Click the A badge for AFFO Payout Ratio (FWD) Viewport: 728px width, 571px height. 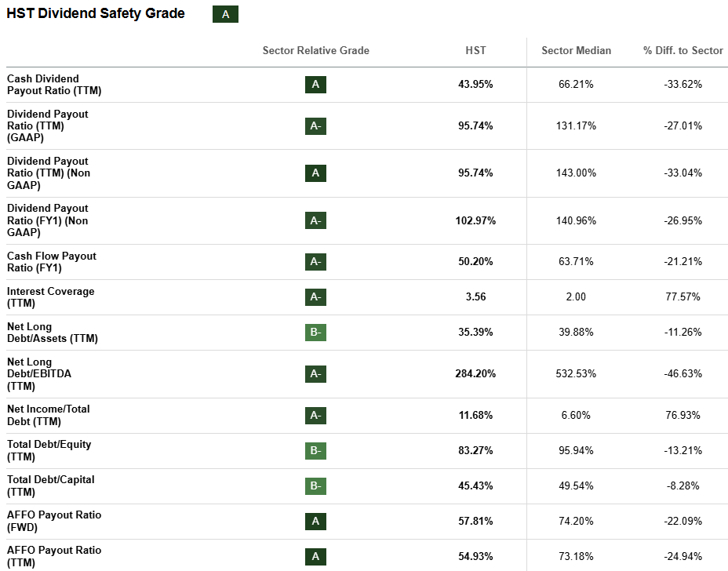click(315, 522)
